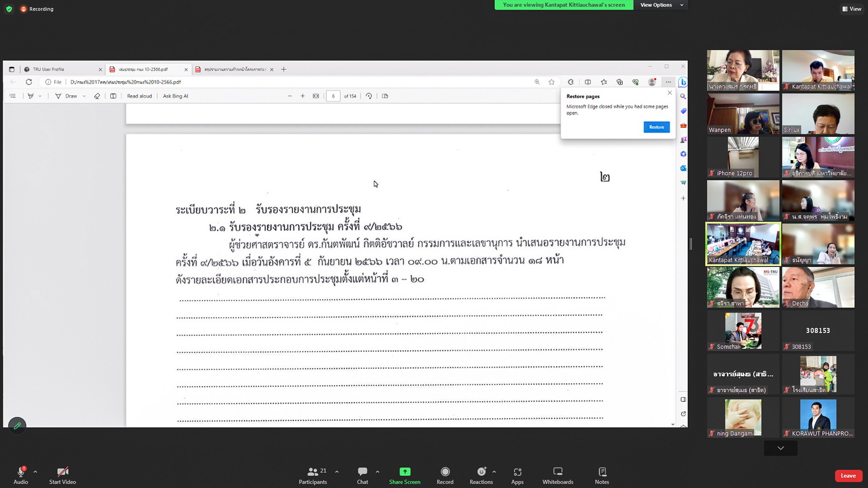
Task: Zoom in the PDF with plus
Action: (303, 96)
